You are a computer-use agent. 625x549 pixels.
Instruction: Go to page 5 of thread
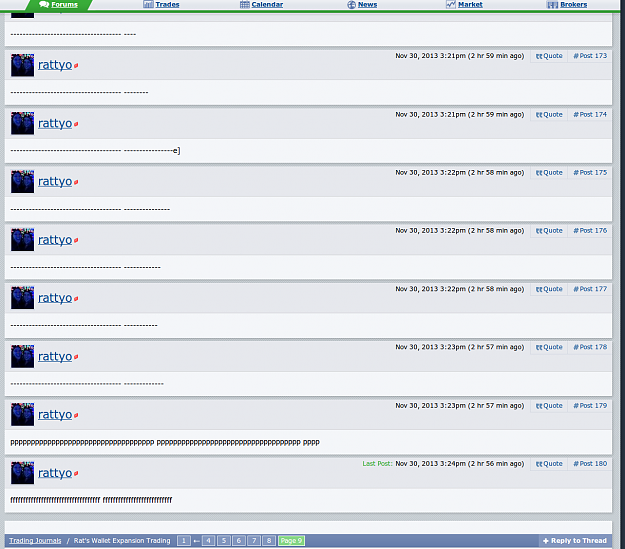point(224,541)
